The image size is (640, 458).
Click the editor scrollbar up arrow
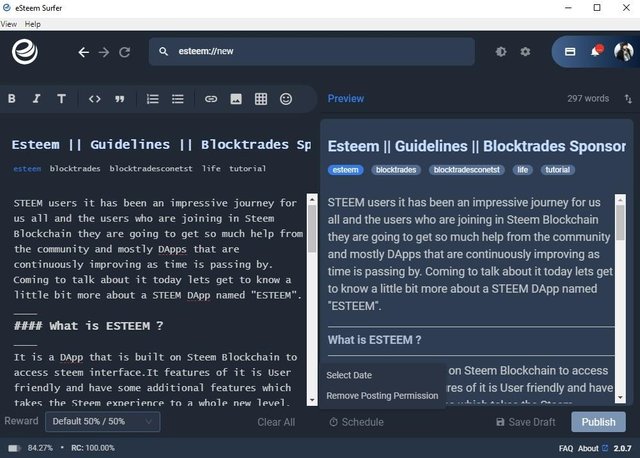[x=312, y=199]
